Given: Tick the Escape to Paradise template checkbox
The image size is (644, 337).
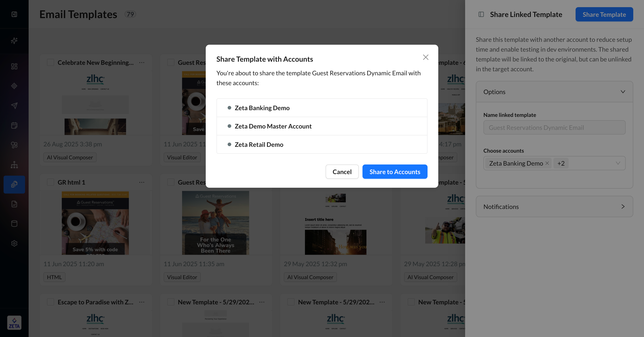Looking at the screenshot, I should pyautogui.click(x=51, y=302).
